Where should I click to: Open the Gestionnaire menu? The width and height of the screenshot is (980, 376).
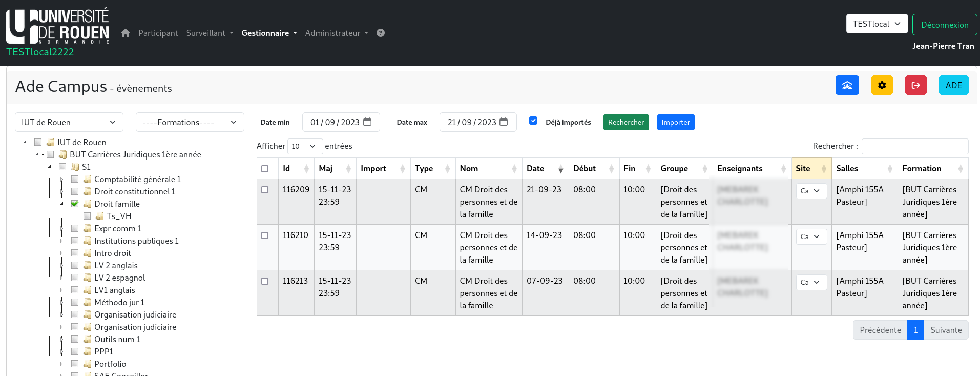pos(269,33)
